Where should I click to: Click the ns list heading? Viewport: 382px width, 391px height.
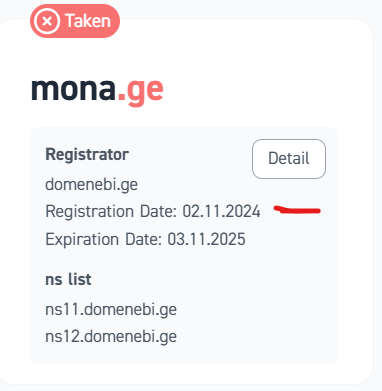tap(68, 279)
